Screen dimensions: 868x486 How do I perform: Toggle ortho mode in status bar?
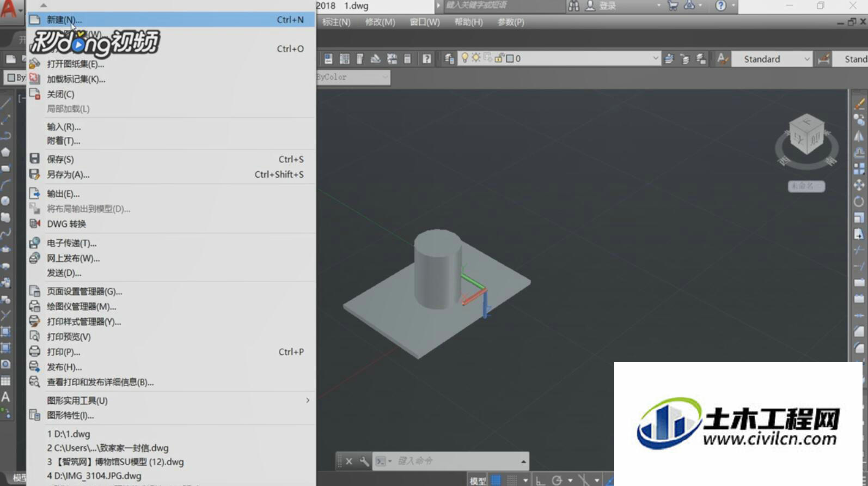[540, 480]
